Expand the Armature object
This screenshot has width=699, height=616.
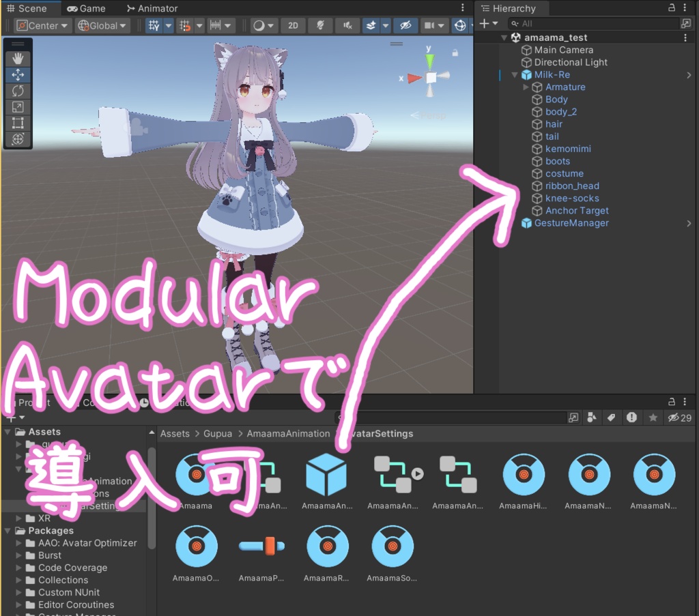click(x=526, y=87)
